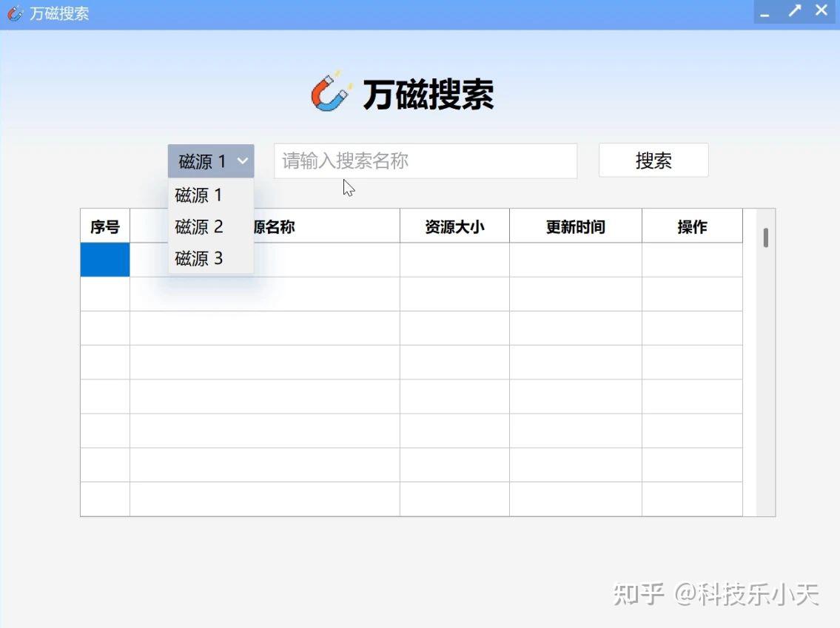Click the maximize arrow in title bar

[x=794, y=10]
